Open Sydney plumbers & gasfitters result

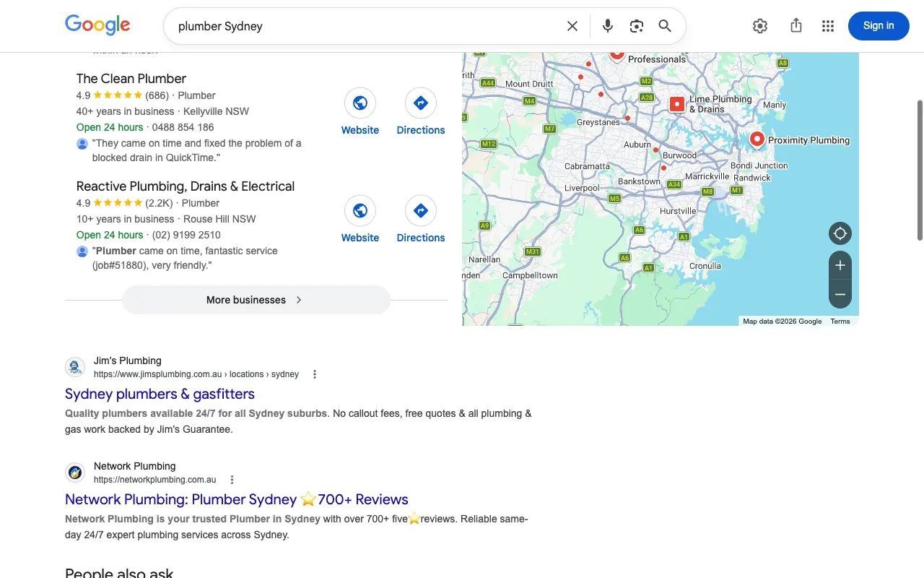point(160,394)
